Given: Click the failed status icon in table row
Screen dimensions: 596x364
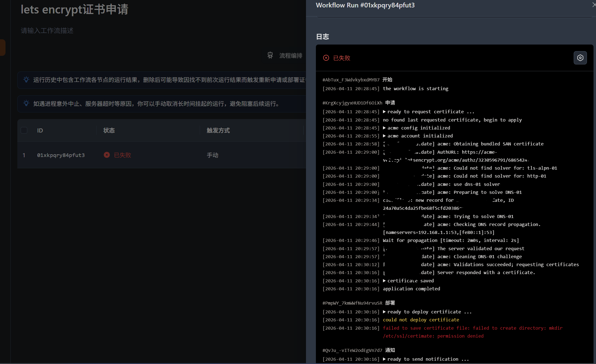Looking at the screenshot, I should tap(107, 155).
